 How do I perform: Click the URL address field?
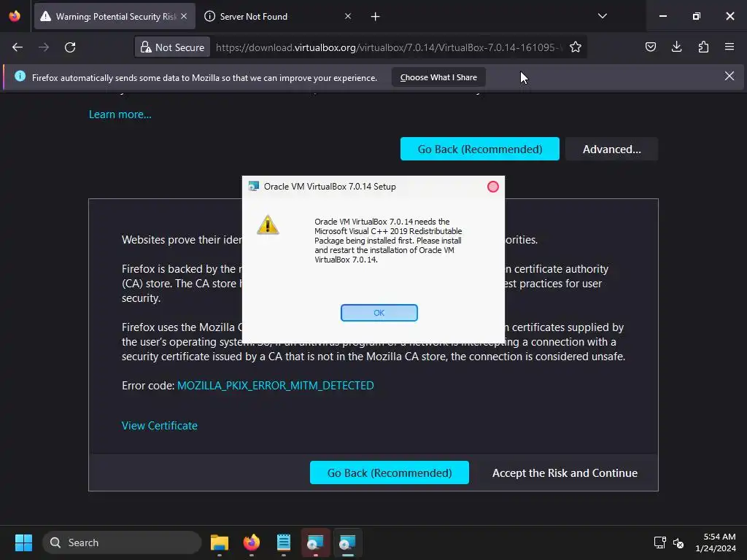pos(388,47)
